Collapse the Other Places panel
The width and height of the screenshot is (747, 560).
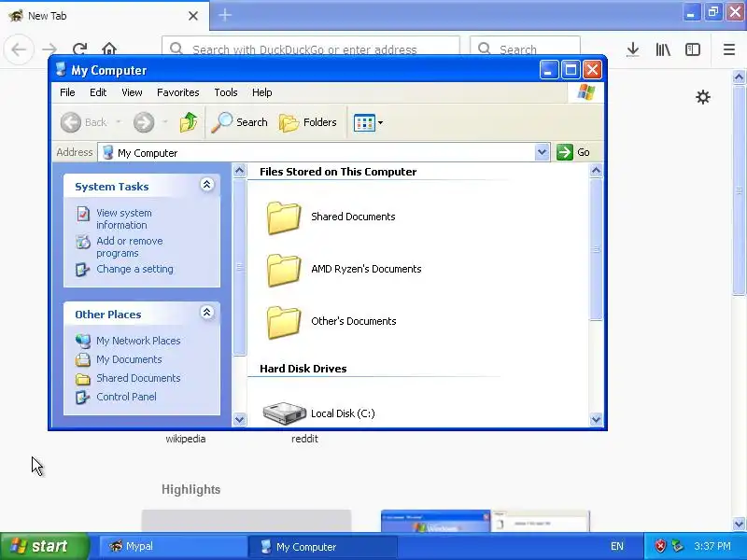click(206, 313)
